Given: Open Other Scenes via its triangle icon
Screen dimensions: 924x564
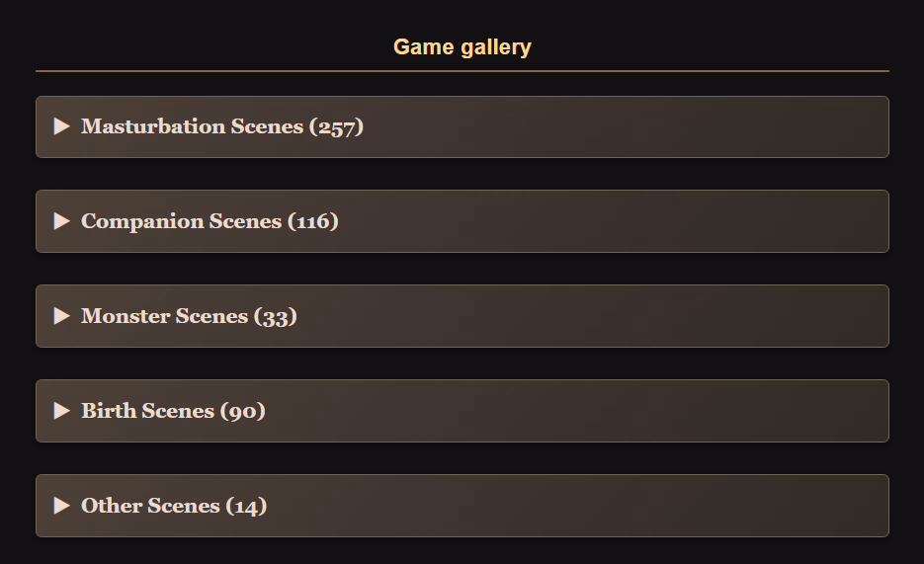Looking at the screenshot, I should (62, 506).
